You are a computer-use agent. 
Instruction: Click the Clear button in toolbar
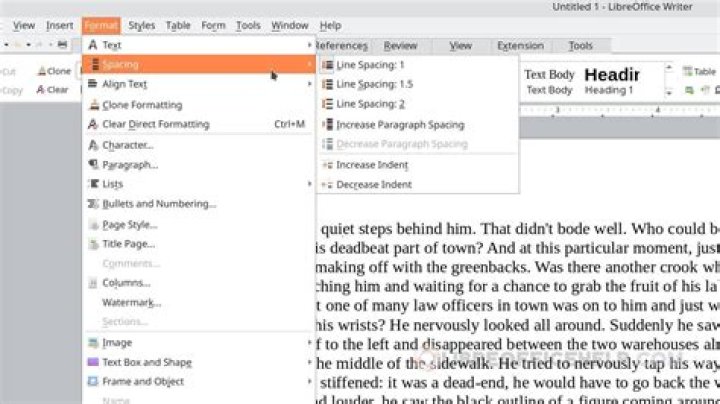pyautogui.click(x=52, y=90)
